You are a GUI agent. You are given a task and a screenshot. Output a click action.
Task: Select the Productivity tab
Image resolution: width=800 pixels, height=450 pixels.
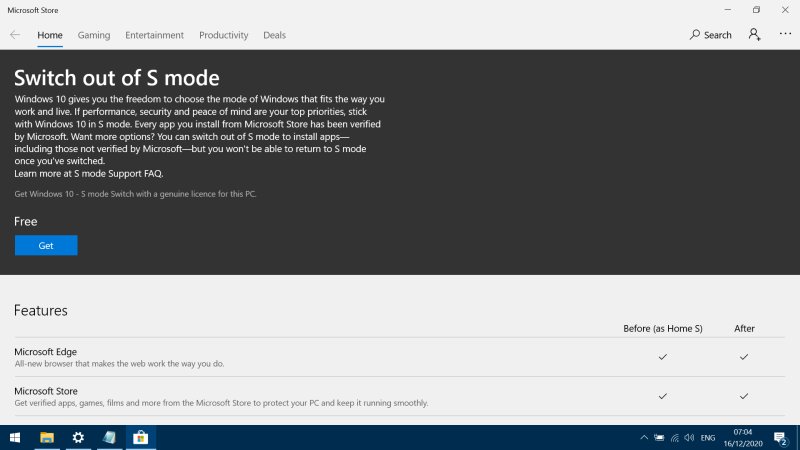(223, 35)
